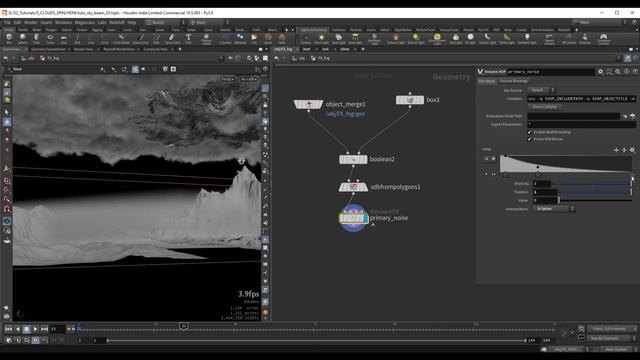Select the Sky Light shelf tool
640x360 pixels.
point(456,38)
